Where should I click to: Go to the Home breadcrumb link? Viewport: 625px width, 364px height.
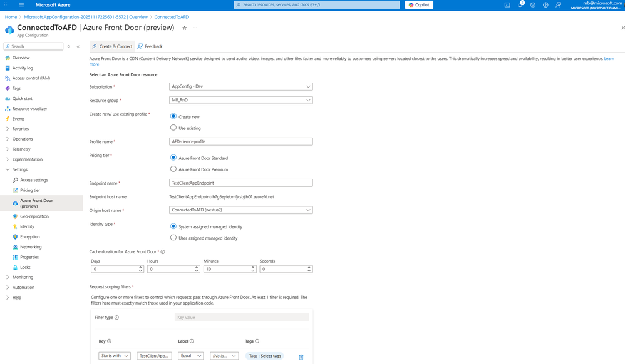pos(11,17)
